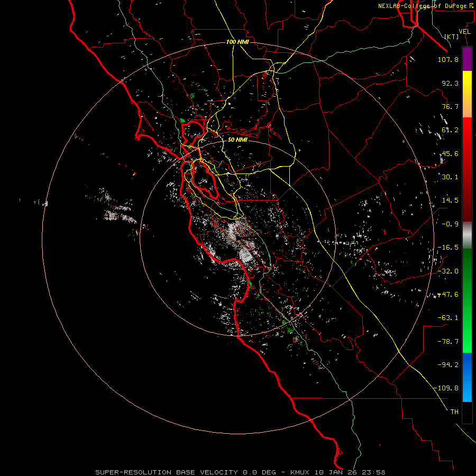The width and height of the screenshot is (476, 476).
Task: Click the 14.5 velocity scale value
Action: [x=450, y=200]
